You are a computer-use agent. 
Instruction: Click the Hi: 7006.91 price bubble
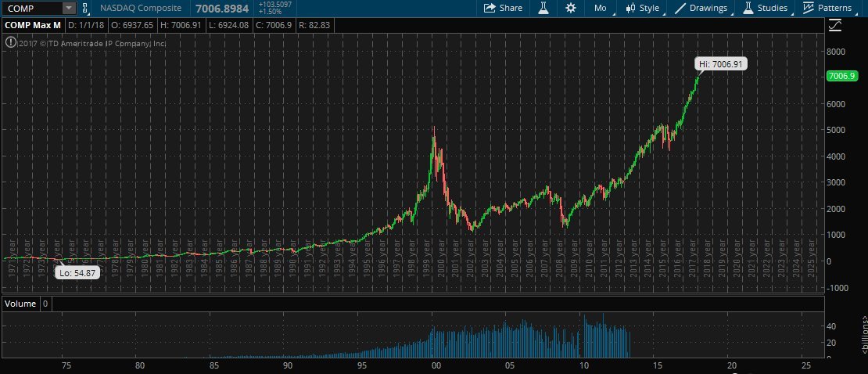coord(721,64)
